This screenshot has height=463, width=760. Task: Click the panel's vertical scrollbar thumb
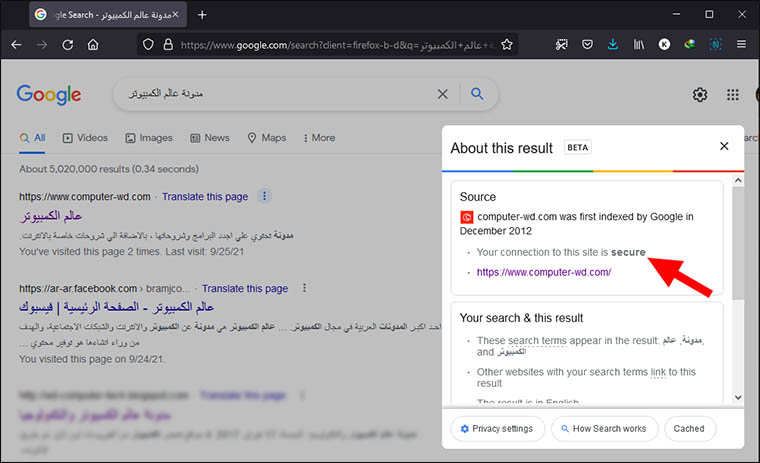[738, 242]
